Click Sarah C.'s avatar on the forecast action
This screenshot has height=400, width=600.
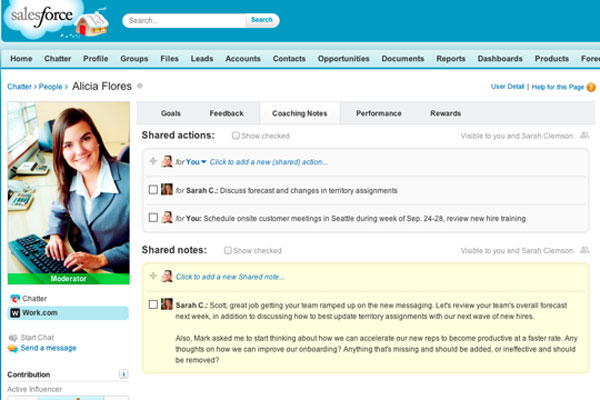tap(167, 189)
